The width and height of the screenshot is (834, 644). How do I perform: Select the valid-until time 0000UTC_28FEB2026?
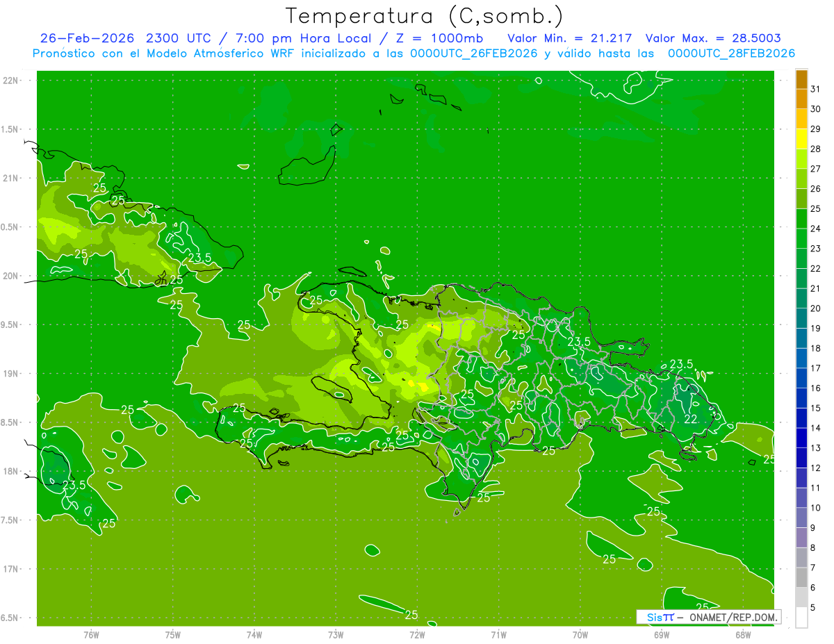731,53
